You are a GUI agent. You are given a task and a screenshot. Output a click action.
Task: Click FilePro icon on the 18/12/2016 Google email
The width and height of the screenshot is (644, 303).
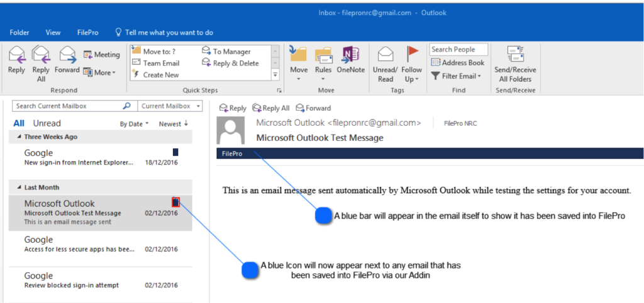point(175,152)
